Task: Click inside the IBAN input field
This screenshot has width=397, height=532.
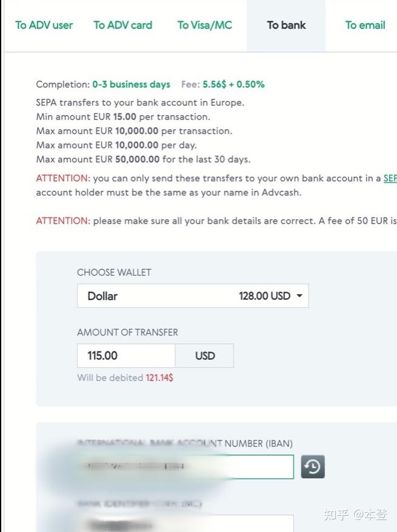Action: tap(182, 467)
